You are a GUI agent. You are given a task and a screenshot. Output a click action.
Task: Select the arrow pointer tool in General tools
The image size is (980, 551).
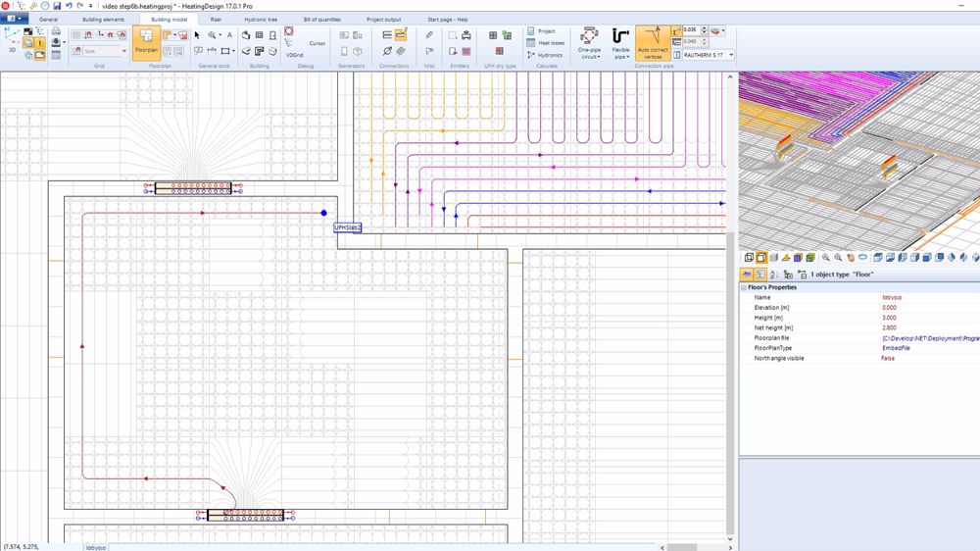tap(197, 35)
